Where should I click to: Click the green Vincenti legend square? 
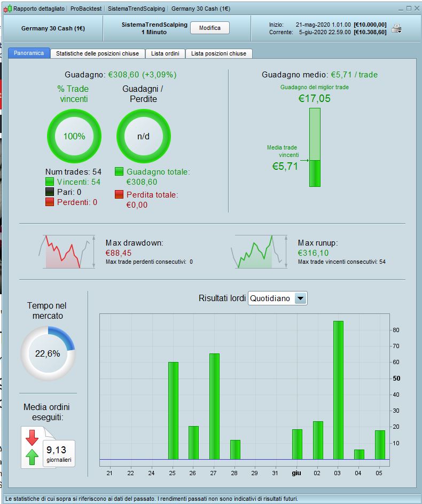pyautogui.click(x=50, y=182)
